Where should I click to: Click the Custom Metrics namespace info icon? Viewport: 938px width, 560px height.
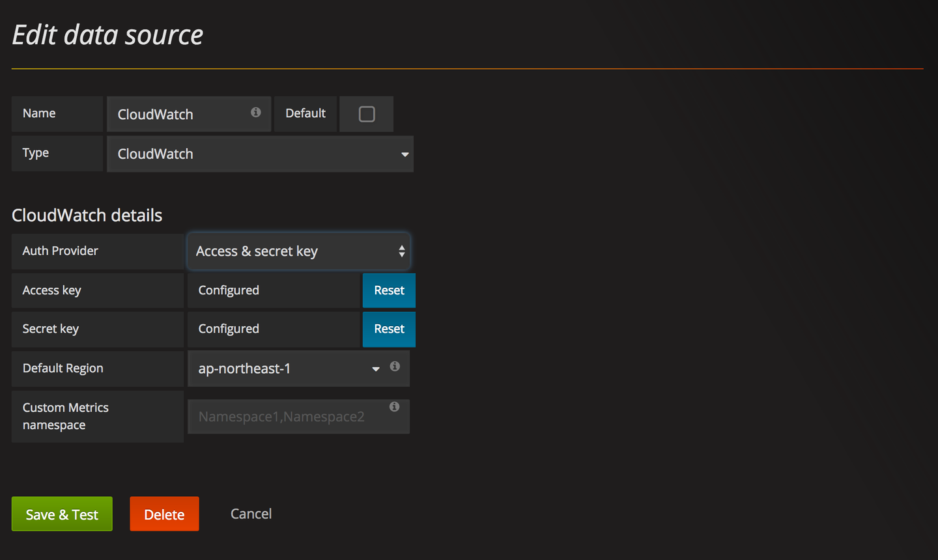coord(394,407)
